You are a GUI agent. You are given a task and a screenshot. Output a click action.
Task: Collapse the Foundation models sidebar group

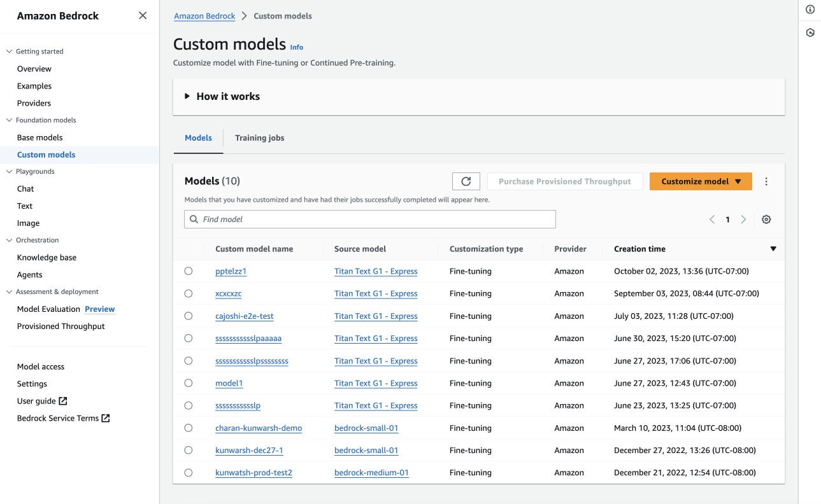click(10, 120)
